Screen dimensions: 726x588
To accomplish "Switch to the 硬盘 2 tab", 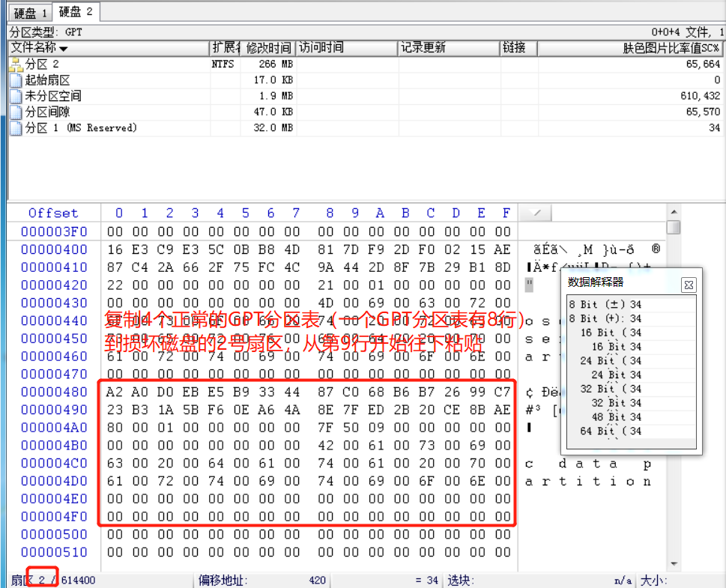I will tap(75, 12).
